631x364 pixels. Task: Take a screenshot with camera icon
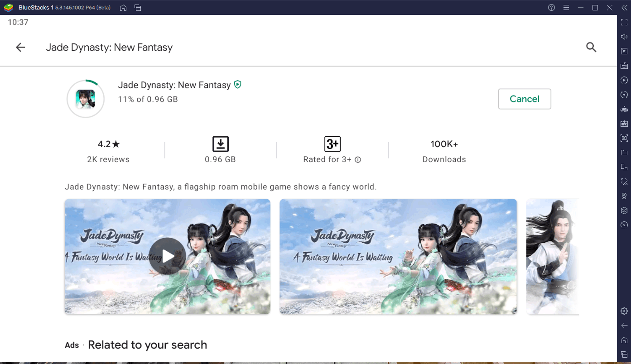click(624, 138)
